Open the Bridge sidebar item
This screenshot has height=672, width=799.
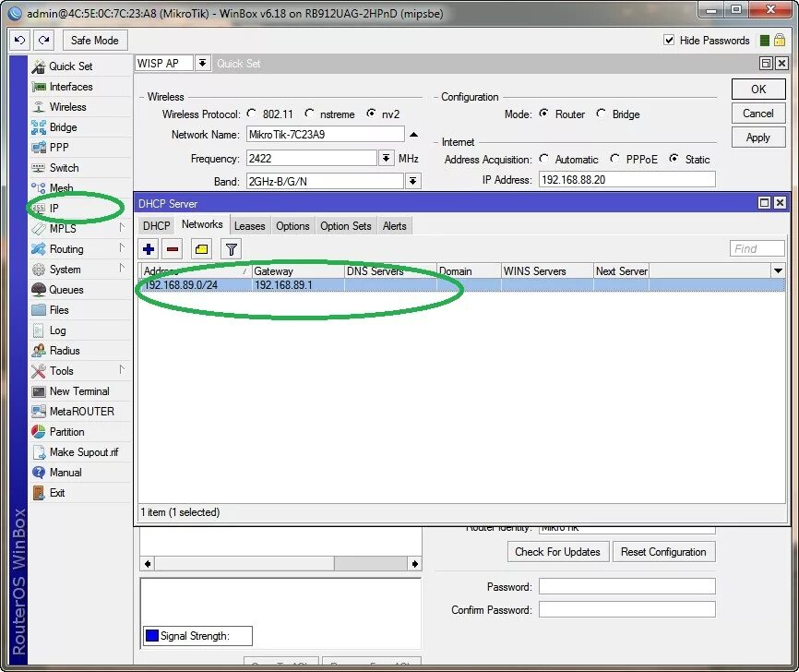(x=79, y=127)
